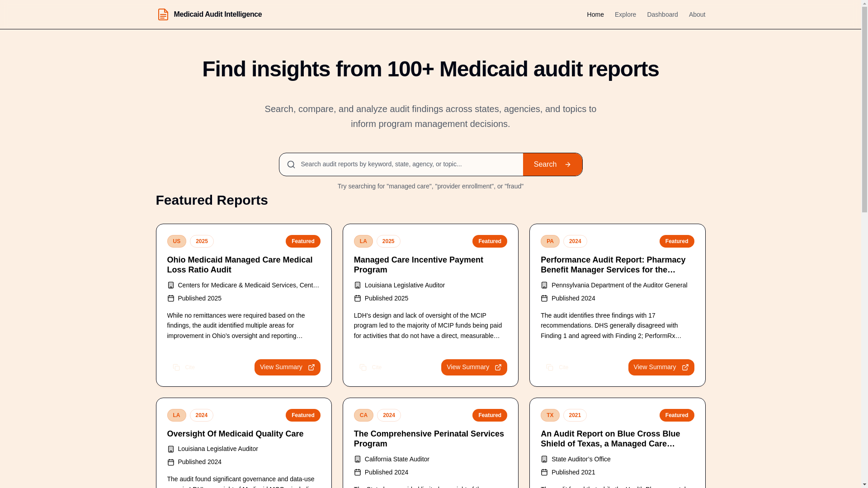
Task: Click Featured badge on Perinatal Services card
Action: [x=490, y=415]
